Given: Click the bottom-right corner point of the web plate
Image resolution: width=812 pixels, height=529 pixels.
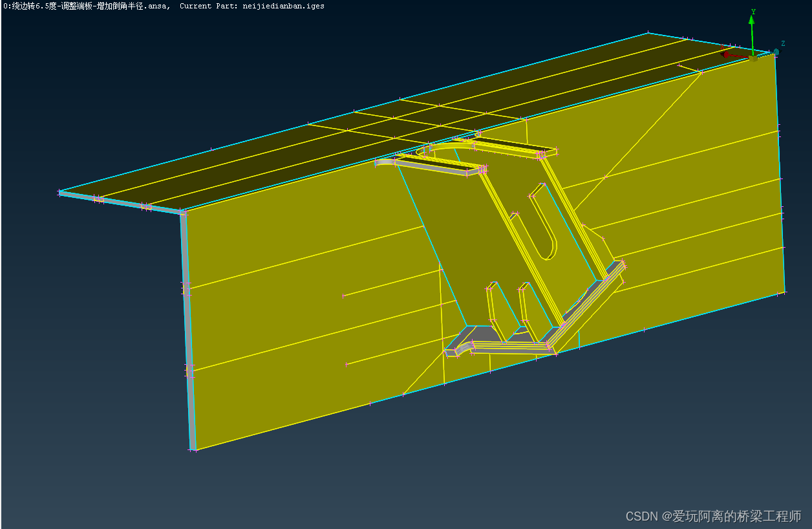Looking at the screenshot, I should click(x=784, y=293).
